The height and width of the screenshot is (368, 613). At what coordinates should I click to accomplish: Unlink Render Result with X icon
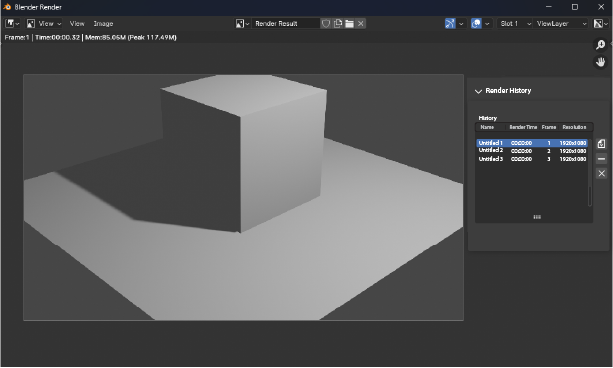(361, 23)
